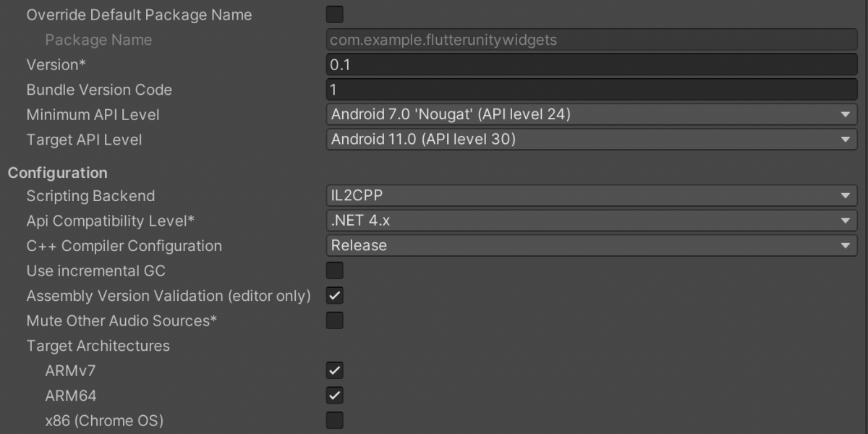The image size is (868, 434).
Task: Click the Bundle Version Code label
Action: 99,90
